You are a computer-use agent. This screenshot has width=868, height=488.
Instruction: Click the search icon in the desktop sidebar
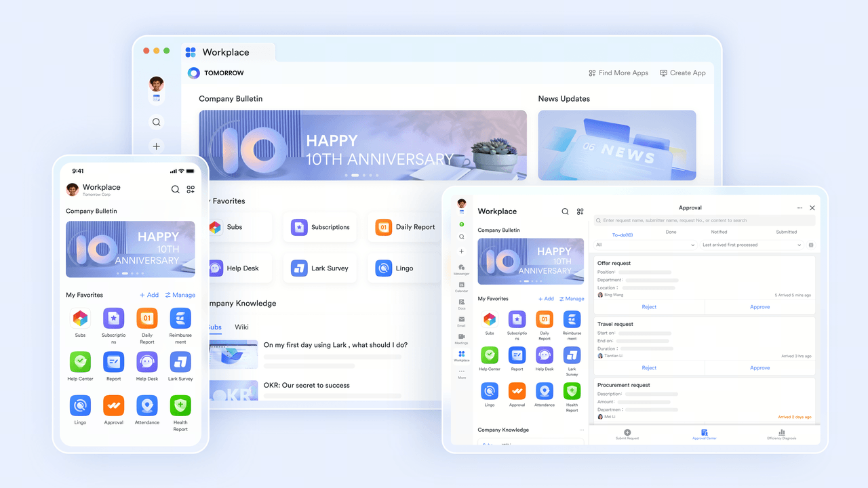coord(157,122)
